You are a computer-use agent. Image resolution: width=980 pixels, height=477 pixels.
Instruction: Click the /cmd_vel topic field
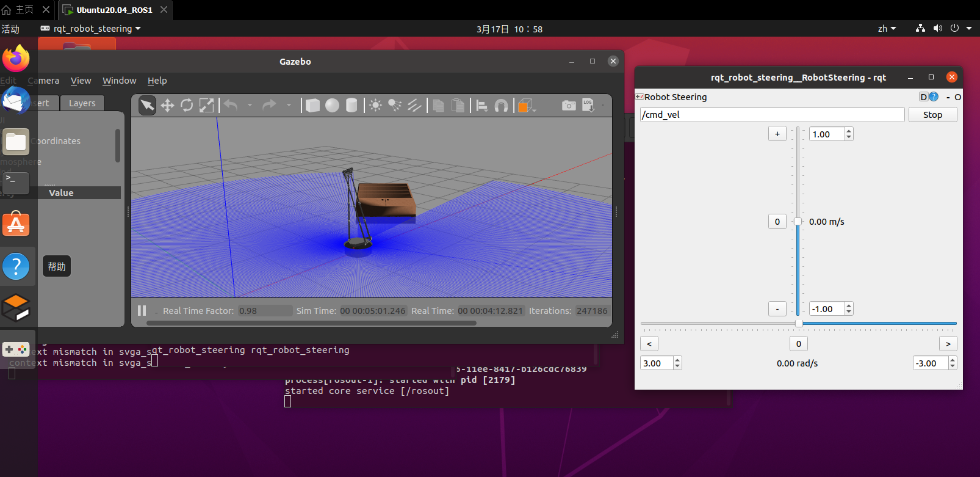pyautogui.click(x=772, y=115)
